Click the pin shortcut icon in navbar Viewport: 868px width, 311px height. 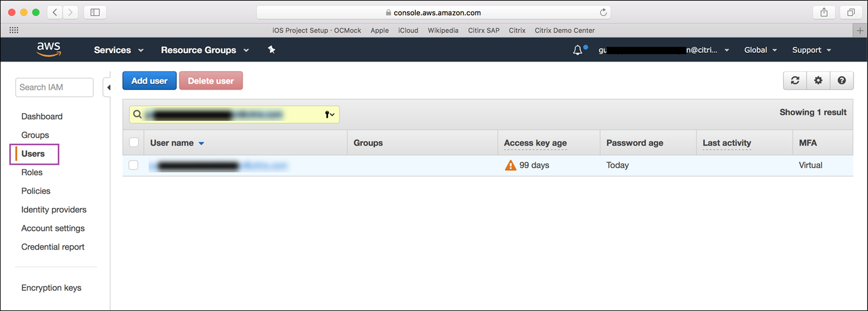[271, 50]
